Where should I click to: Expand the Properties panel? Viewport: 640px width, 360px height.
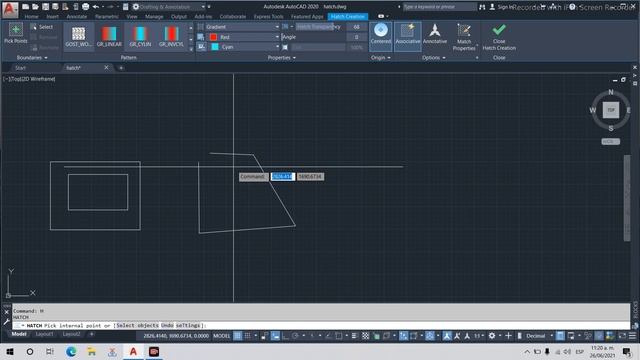pos(282,58)
